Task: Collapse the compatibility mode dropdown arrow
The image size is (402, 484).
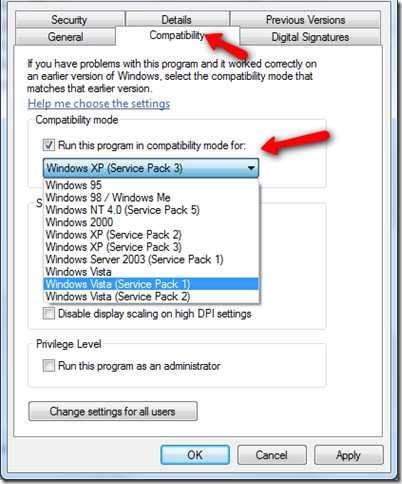Action: pos(251,168)
